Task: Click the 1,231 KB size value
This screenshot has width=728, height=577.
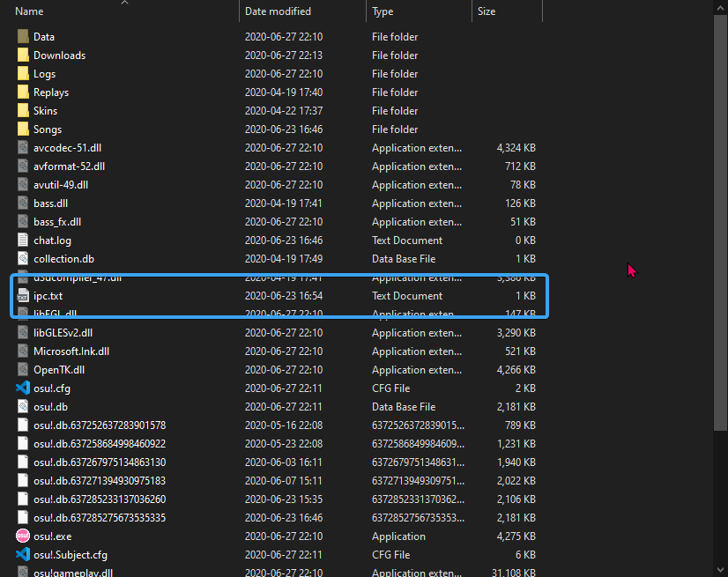Action: (516, 444)
